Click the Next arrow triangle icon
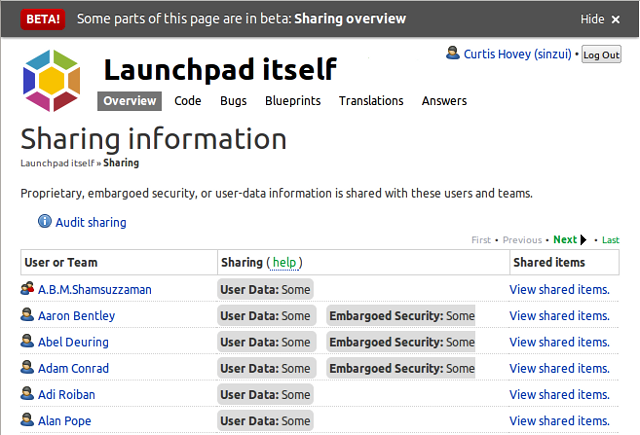Screen dimensions: 640x435 coord(583,240)
